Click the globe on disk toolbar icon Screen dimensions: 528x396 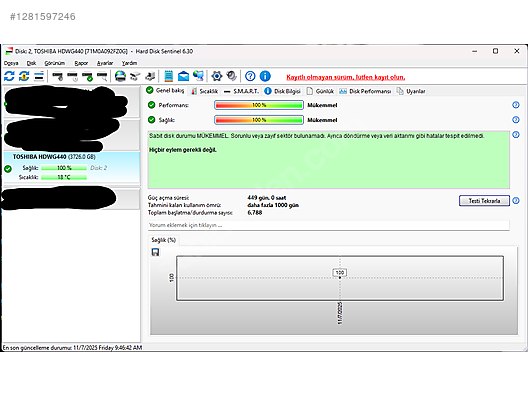(x=120, y=76)
